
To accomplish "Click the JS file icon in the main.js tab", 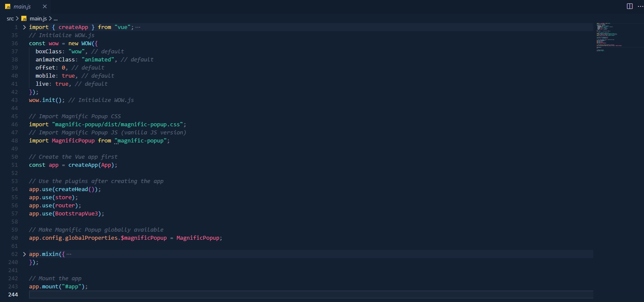I will (8, 7).
